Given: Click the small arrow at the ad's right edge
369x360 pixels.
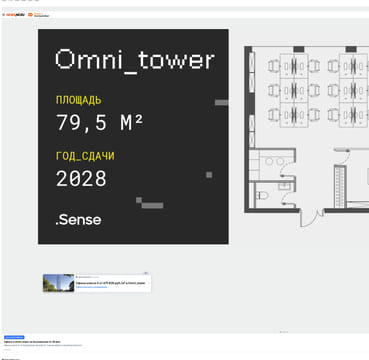Looking at the screenshot, I should (149, 283).
